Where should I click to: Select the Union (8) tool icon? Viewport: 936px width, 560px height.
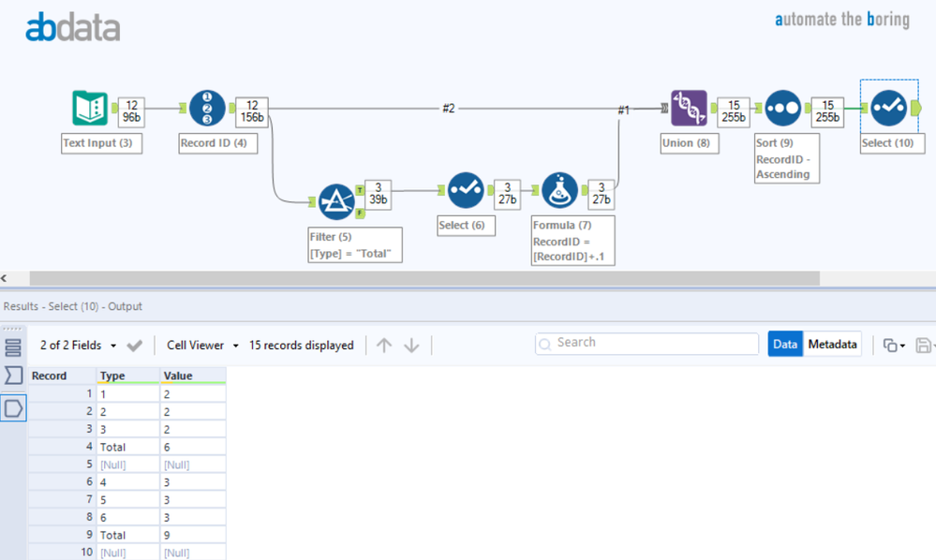click(x=689, y=108)
